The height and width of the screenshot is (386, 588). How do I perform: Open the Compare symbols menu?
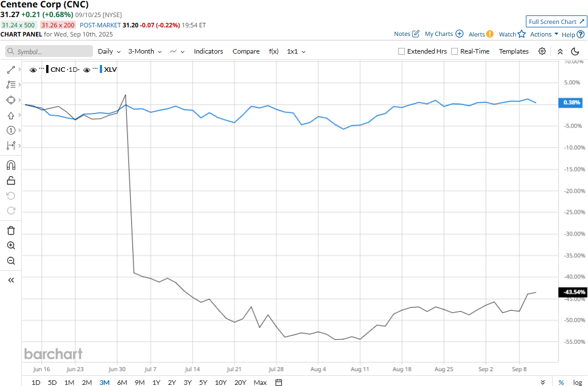pyautogui.click(x=246, y=51)
